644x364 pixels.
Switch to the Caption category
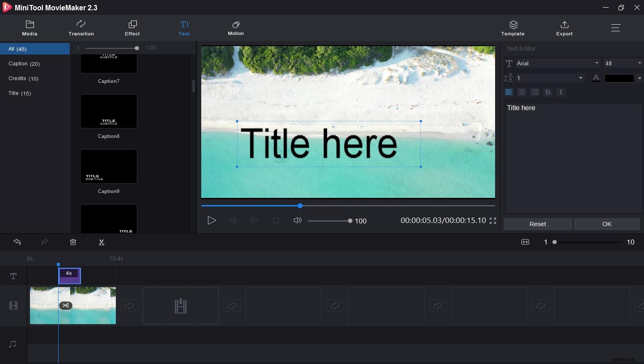(24, 64)
